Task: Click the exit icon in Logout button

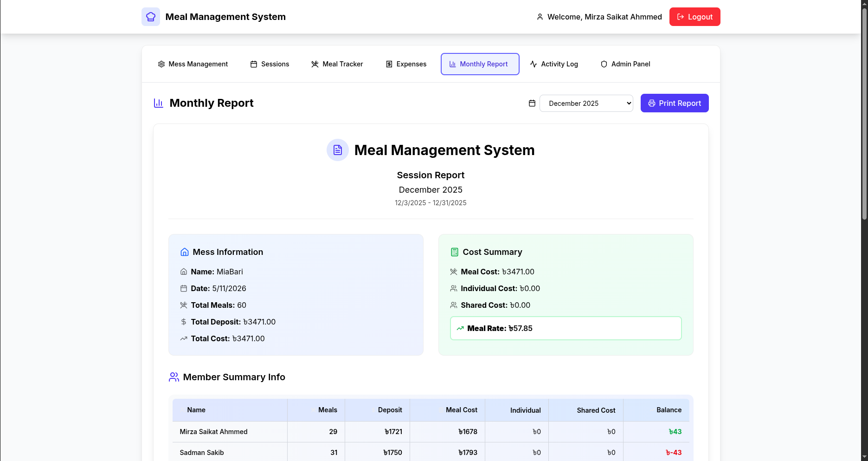Action: point(681,17)
